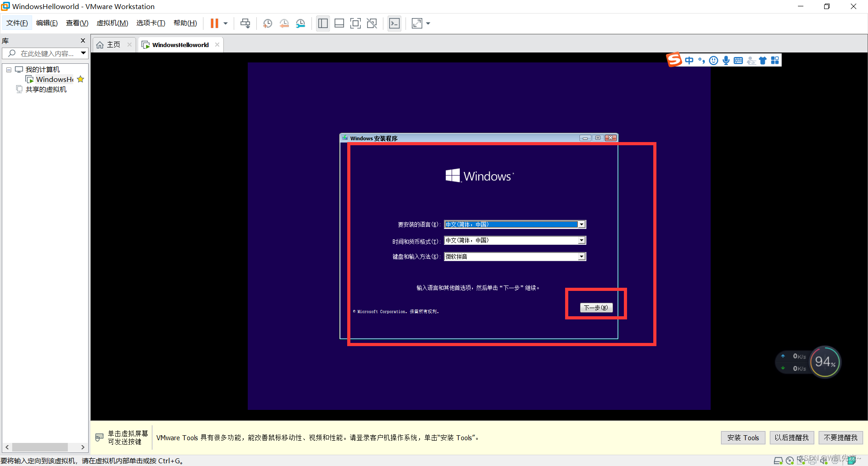Open the snapshot manager wrench-and-clock icon

click(301, 23)
